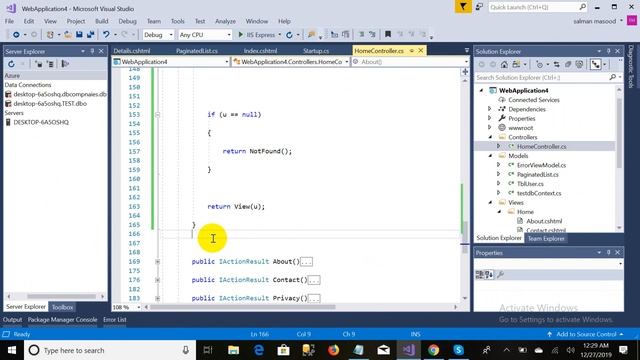
Task: Open Firefox from the taskbar
Action: [x=333, y=350]
